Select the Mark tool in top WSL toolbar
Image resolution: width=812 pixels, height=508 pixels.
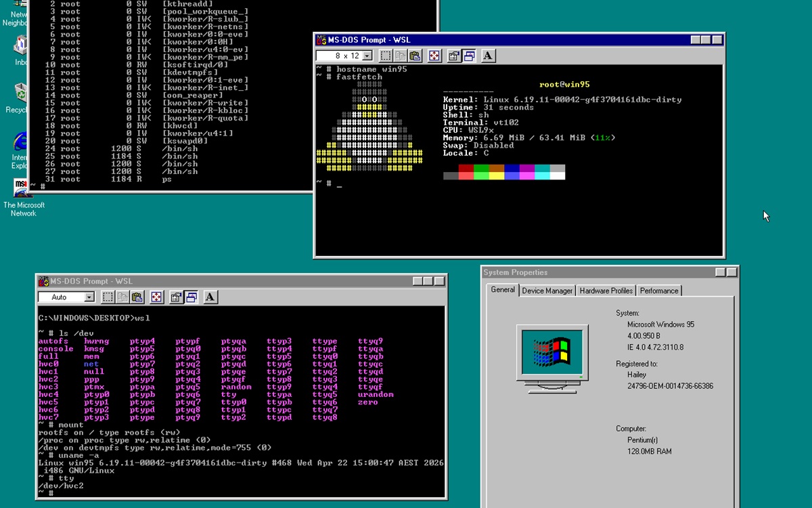click(386, 56)
